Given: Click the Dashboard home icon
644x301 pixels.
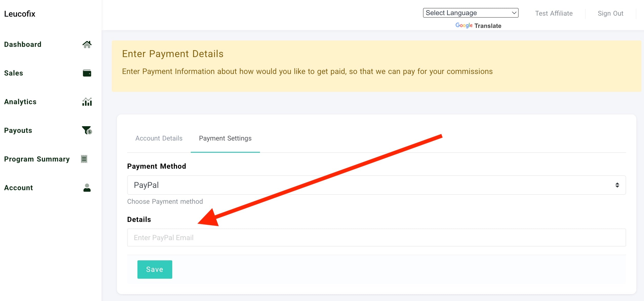Looking at the screenshot, I should pos(87,45).
